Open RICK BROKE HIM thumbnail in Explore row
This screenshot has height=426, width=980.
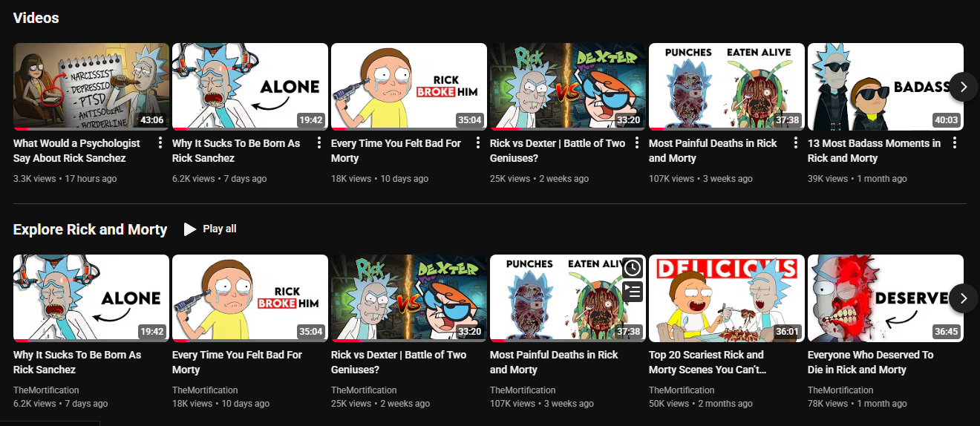click(x=250, y=298)
